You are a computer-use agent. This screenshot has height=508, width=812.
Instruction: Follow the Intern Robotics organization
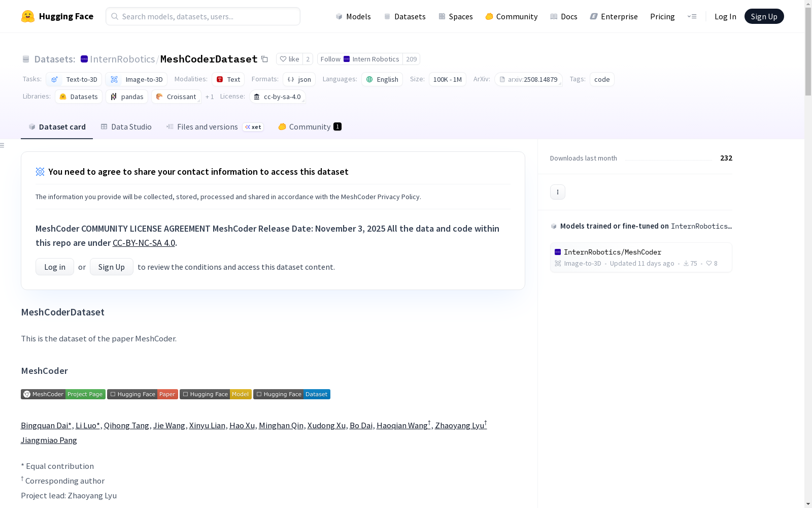click(x=360, y=59)
